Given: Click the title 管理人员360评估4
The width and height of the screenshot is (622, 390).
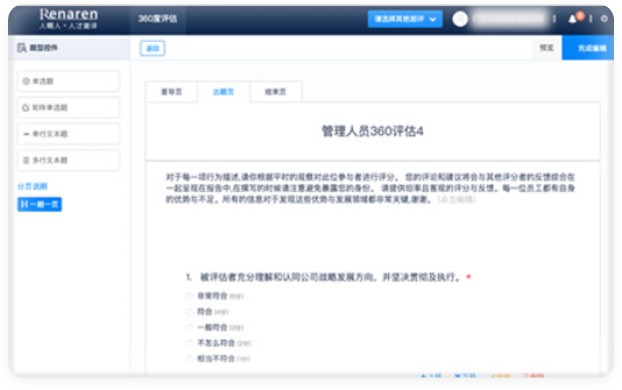Looking at the screenshot, I should 372,131.
